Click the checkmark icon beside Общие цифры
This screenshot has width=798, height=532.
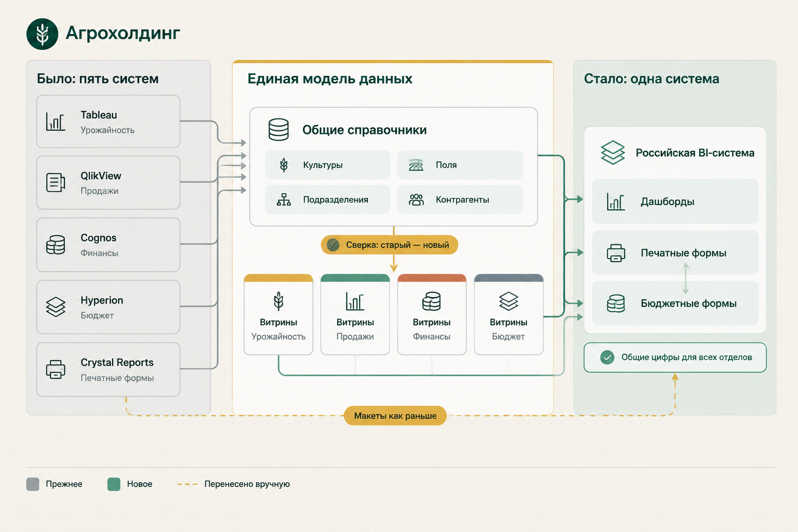pyautogui.click(x=607, y=357)
